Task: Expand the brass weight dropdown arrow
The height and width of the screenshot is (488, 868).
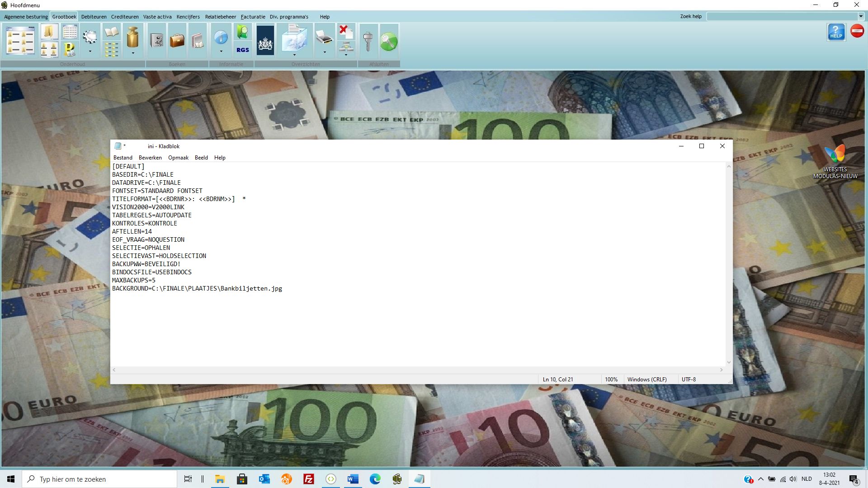Action: coord(132,53)
